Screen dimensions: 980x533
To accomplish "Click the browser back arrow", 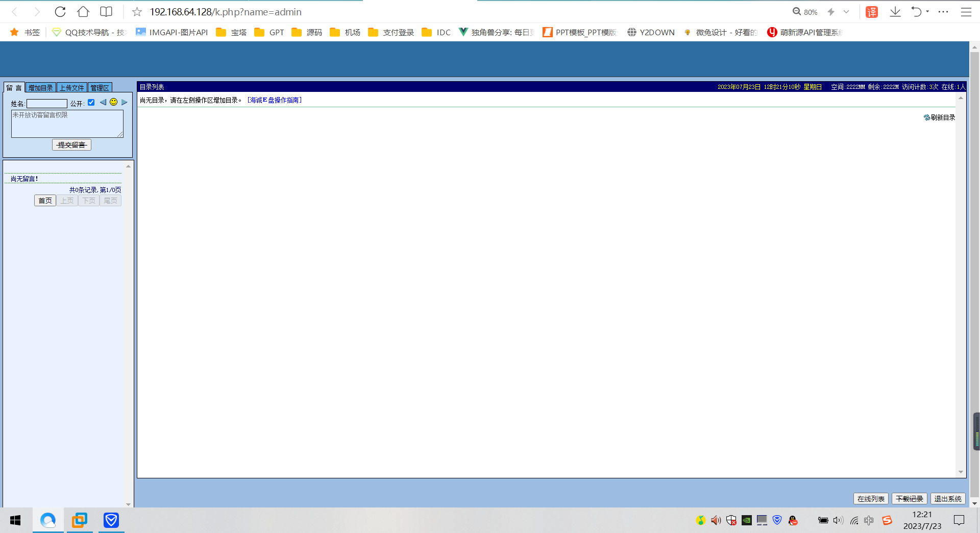I will tap(14, 12).
